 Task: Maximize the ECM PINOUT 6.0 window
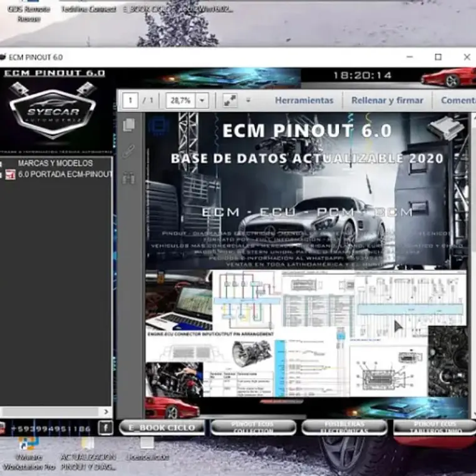438,57
